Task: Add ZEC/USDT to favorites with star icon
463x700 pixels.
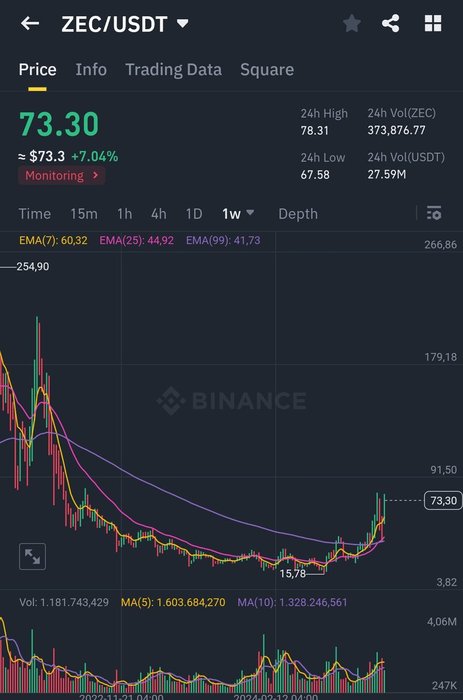Action: point(352,23)
